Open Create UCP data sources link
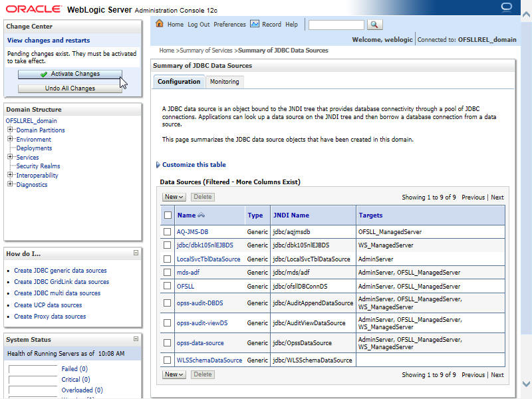The height and width of the screenshot is (399, 532). [x=48, y=305]
